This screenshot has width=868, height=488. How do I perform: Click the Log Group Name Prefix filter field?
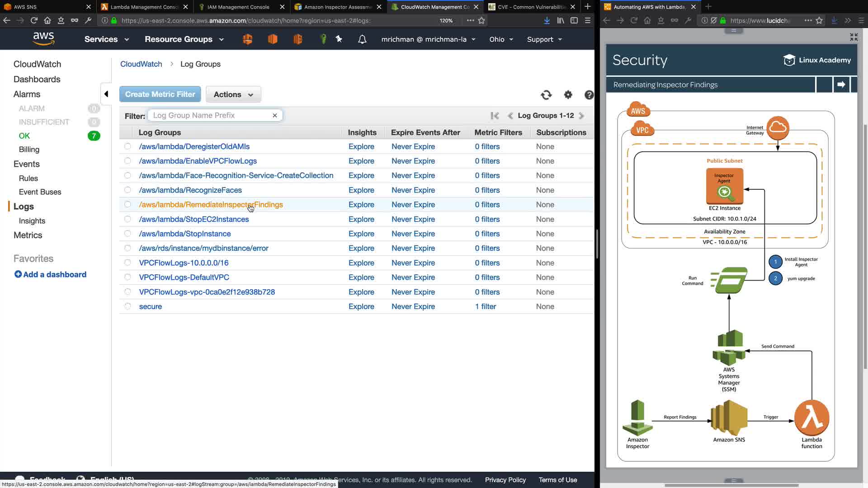tap(210, 116)
